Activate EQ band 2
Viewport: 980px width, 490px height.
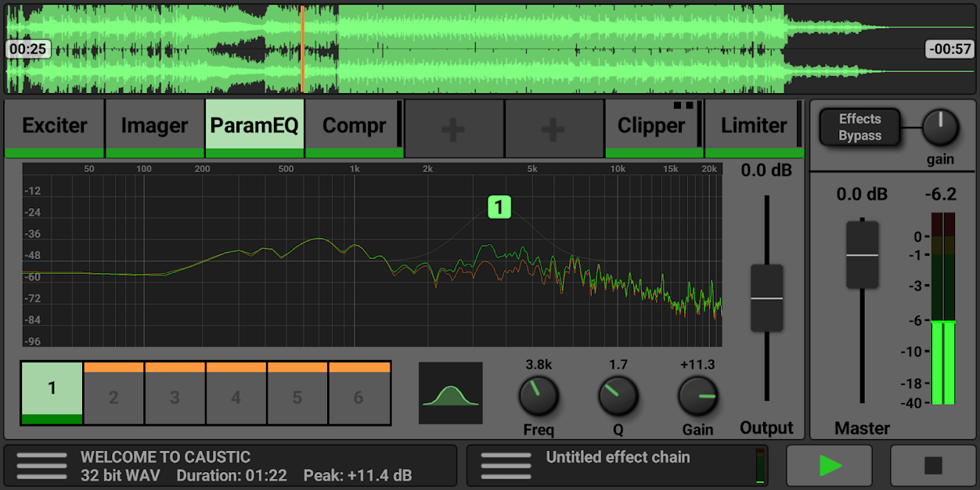pos(113,393)
